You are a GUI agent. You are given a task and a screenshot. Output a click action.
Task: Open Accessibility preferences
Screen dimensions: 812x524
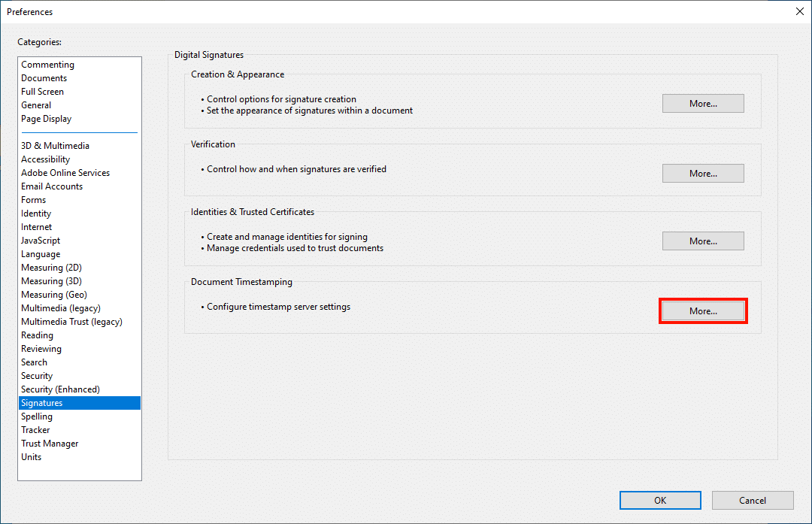(x=45, y=159)
